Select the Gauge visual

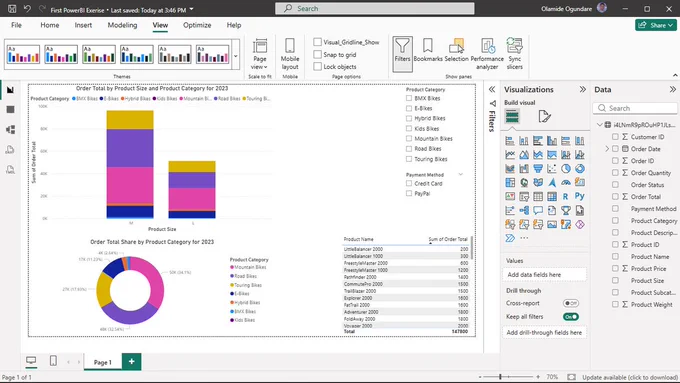tap(566, 182)
